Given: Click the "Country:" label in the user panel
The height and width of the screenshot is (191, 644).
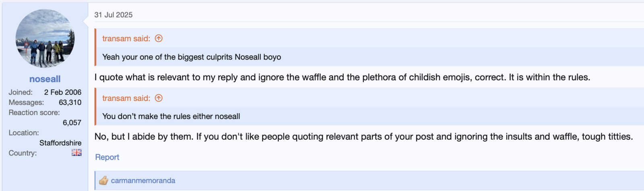Looking at the screenshot, I should (23, 153).
